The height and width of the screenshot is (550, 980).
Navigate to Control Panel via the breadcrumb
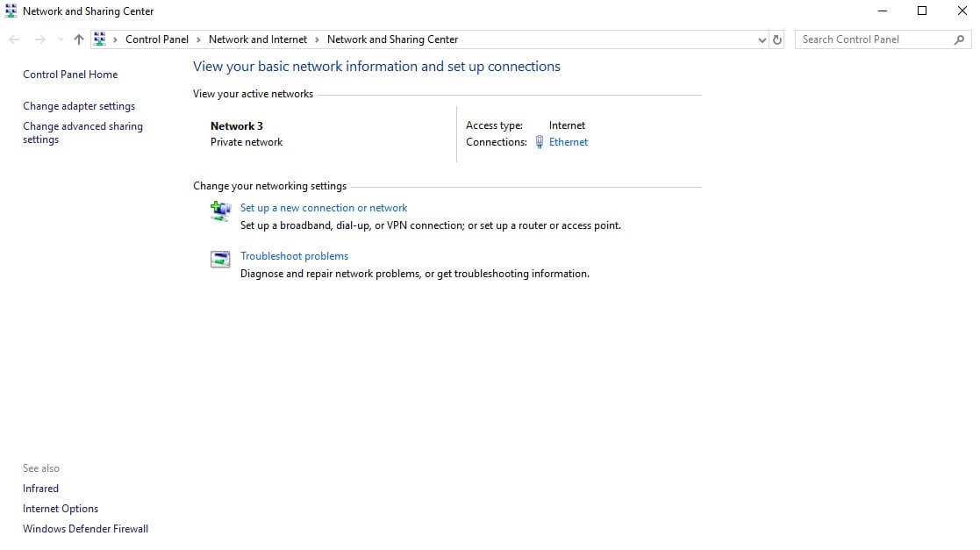coord(157,39)
